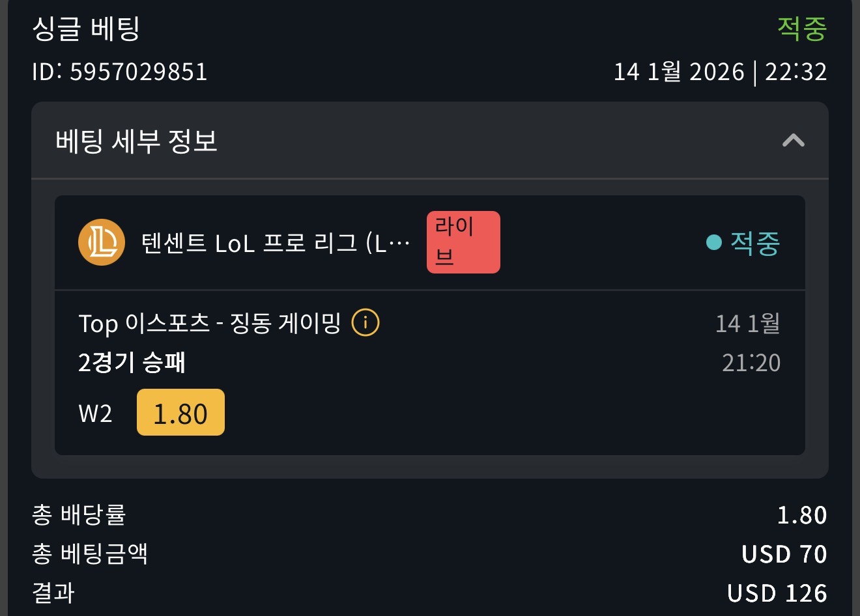The image size is (860, 616).
Task: Select the yellow 1.80 odds badge
Action: click(180, 413)
